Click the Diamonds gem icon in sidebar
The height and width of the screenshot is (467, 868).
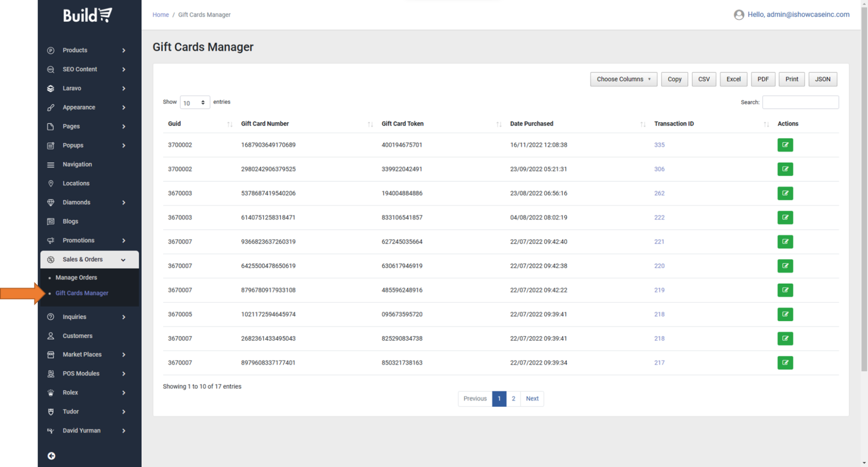pyautogui.click(x=51, y=202)
